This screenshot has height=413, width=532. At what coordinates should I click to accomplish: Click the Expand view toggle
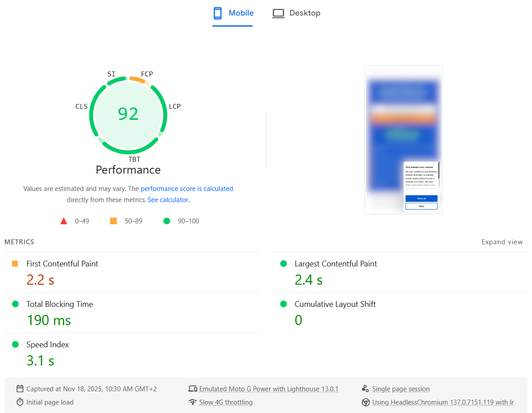click(502, 242)
